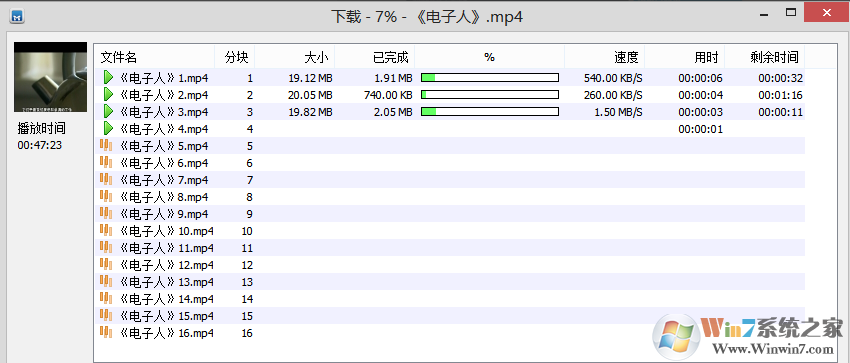The image size is (850, 363).
Task: Click progress bar of 《电子人》2.mp4
Action: (490, 95)
